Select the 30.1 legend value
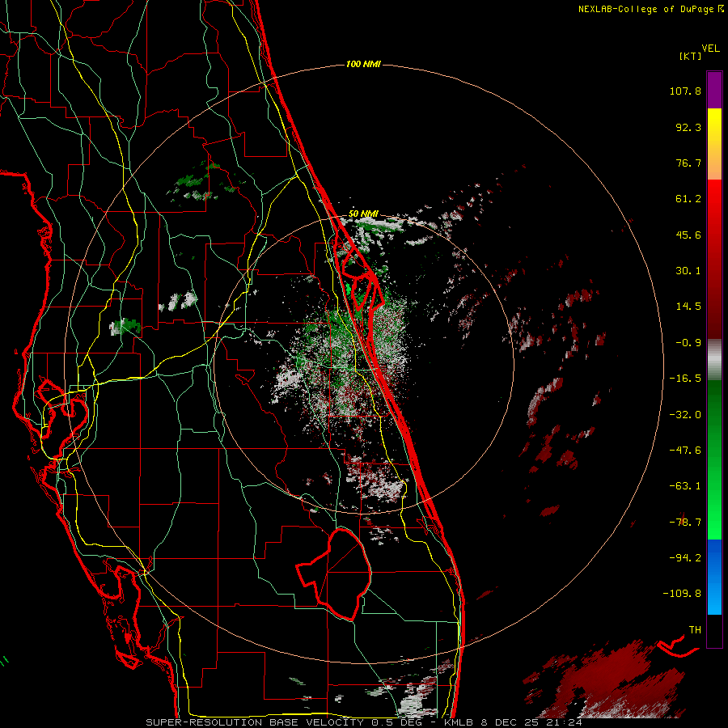The image size is (728, 728). [x=688, y=271]
